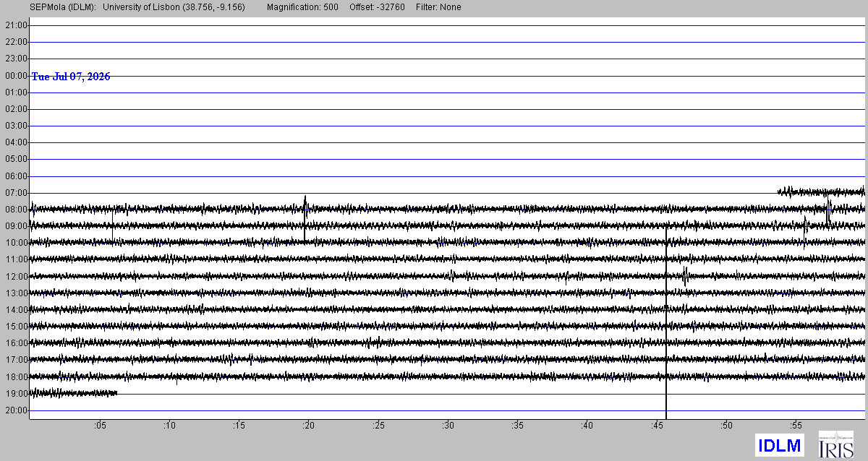868x461 pixels.
Task: Click 'University of Lisbon (38.756, -9.156)' text
Action: (x=174, y=7)
